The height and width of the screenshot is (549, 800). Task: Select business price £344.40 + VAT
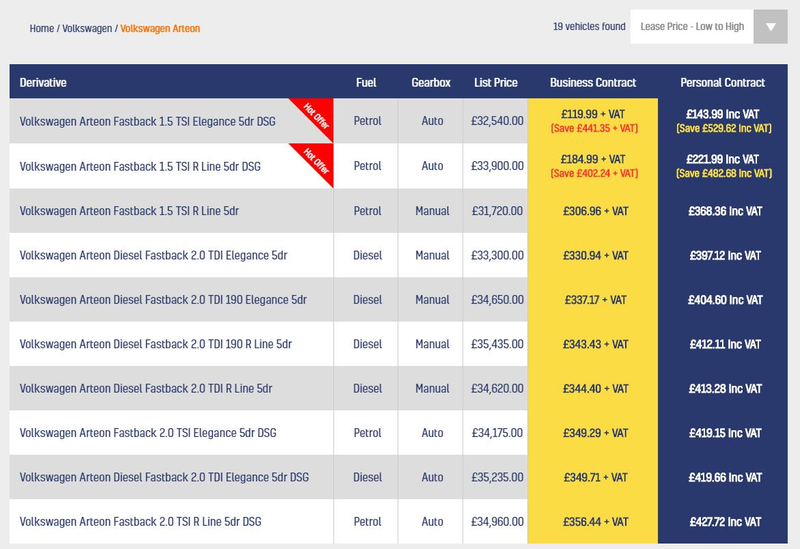click(x=595, y=389)
